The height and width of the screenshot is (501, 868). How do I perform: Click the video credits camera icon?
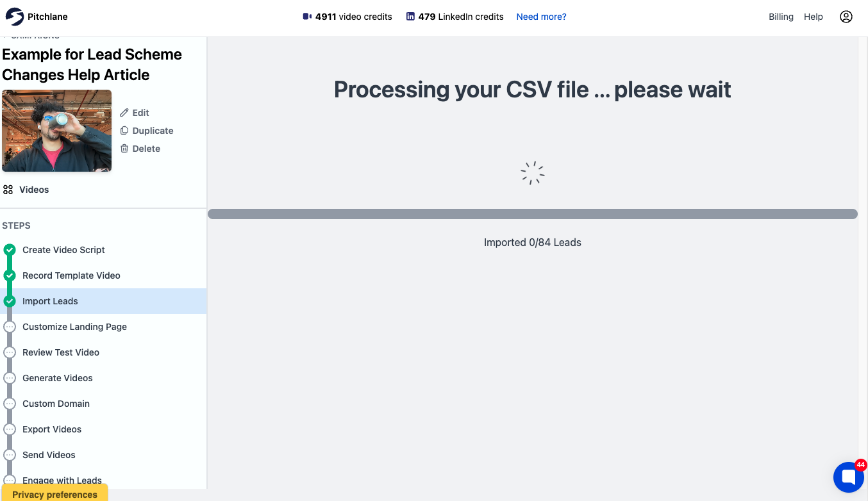[x=307, y=17]
